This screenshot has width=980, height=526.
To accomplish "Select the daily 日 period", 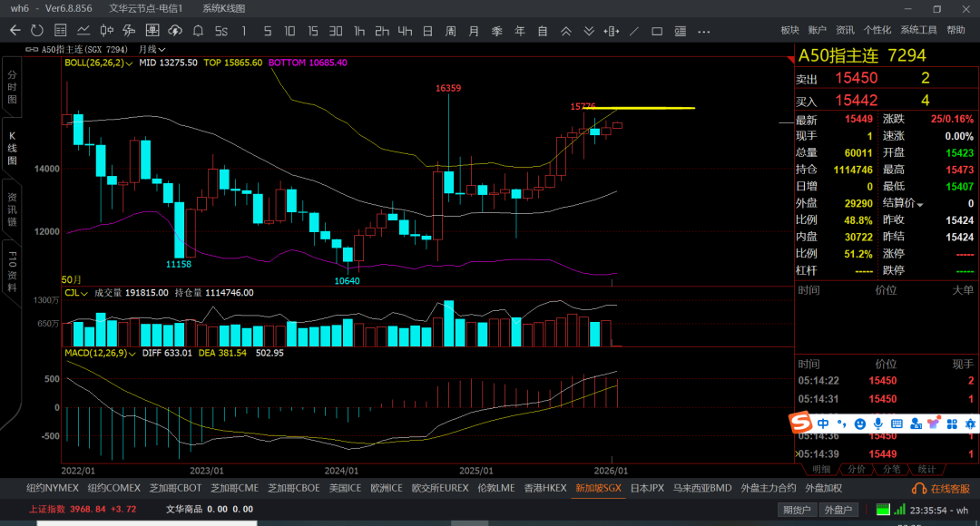I will 427,31.
